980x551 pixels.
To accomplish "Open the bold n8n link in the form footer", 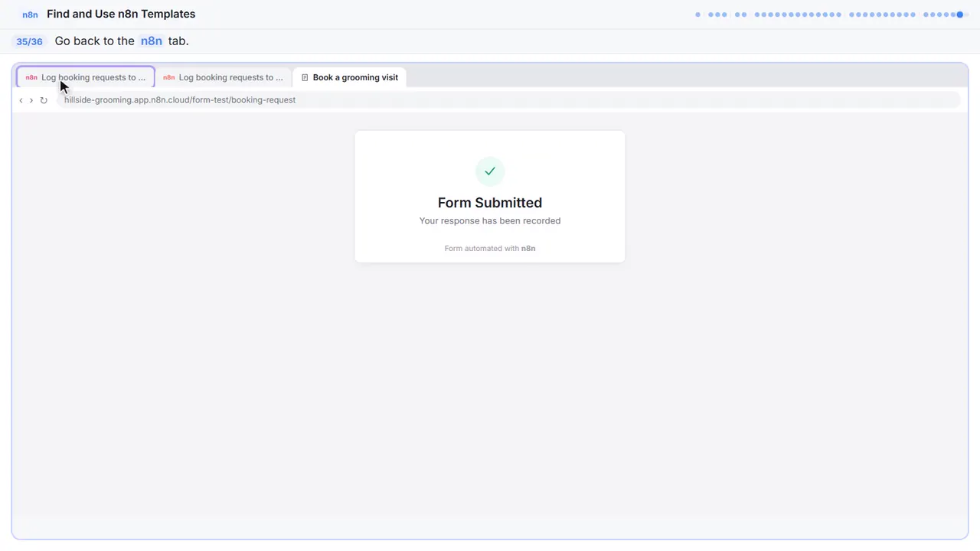I will 528,249.
